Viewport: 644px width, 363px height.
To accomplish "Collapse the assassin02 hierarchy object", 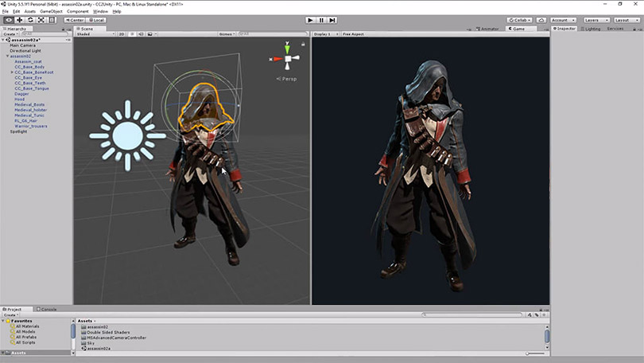I will 7,56.
